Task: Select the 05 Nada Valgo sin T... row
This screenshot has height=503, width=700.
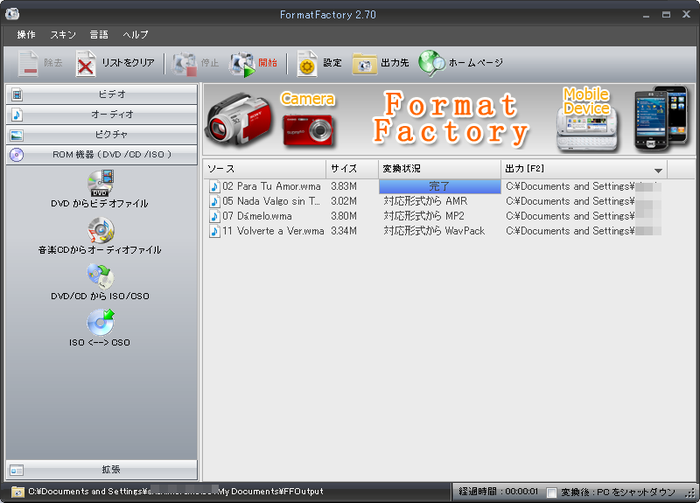Action: click(x=436, y=201)
